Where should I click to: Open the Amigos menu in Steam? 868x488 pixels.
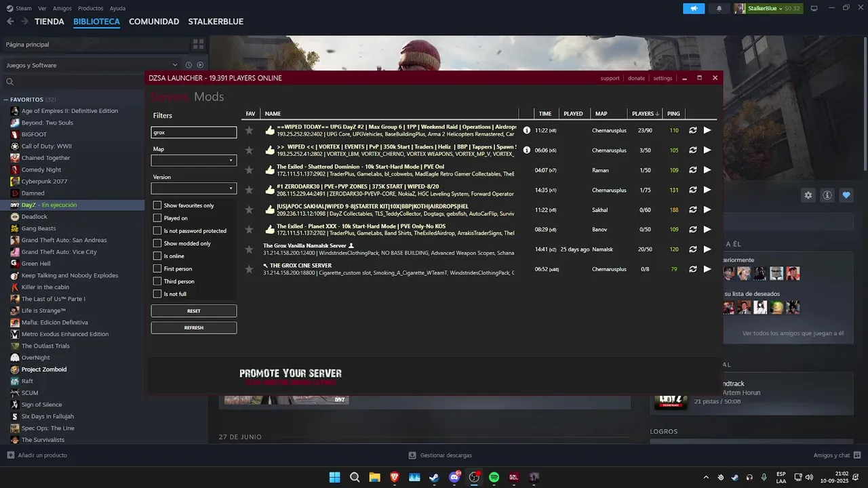pyautogui.click(x=62, y=8)
